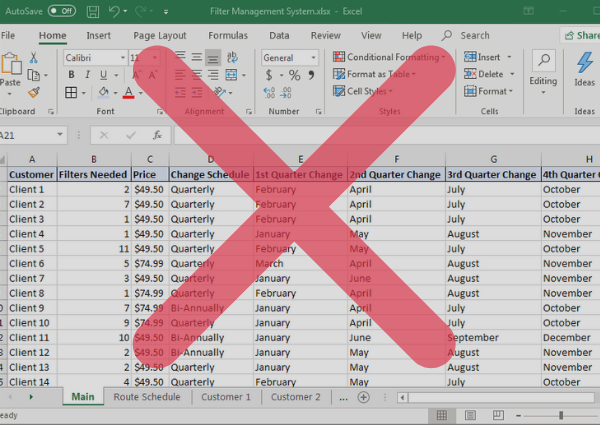The image size is (600, 425).
Task: Toggle Bold formatting
Action: pos(71,75)
